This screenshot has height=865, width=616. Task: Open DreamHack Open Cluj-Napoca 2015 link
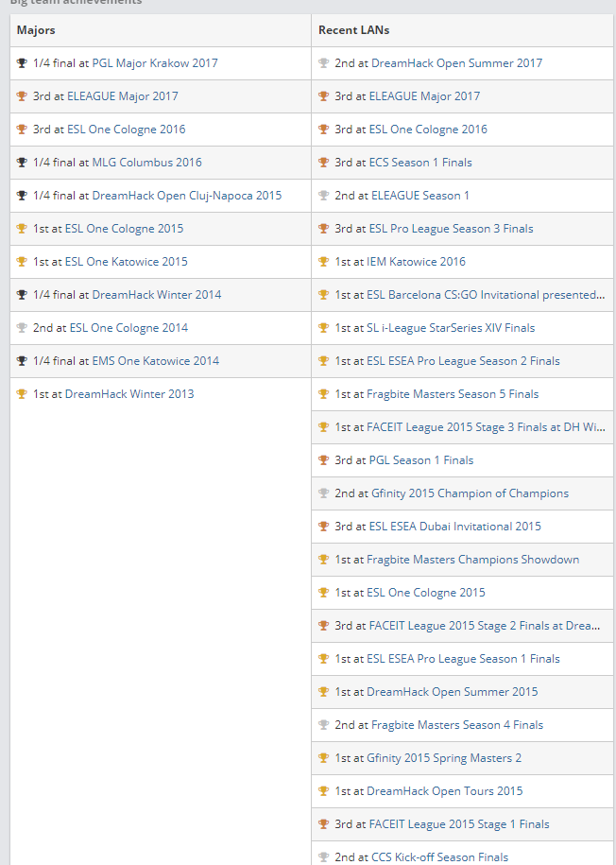click(187, 196)
